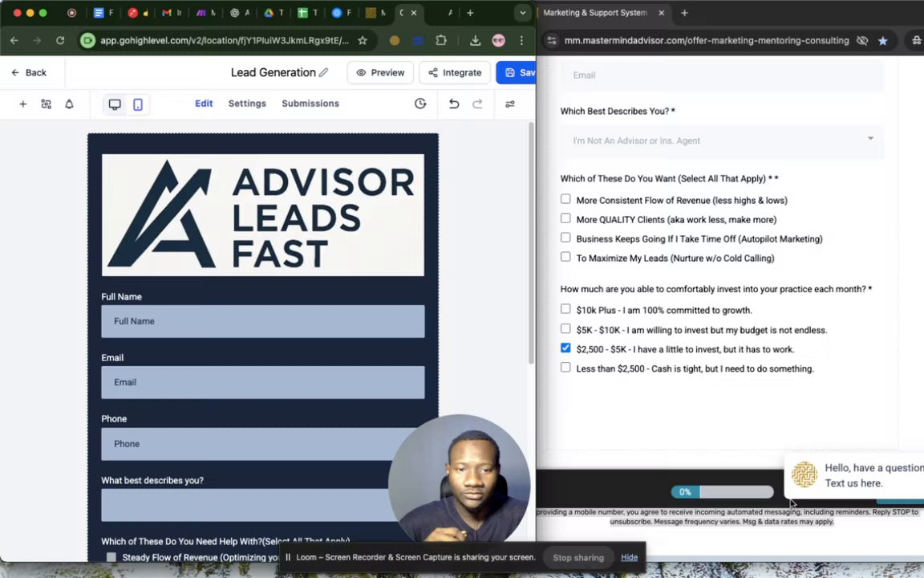Switch to the Google Drive tab
Screen dimensions: 924x578
click(x=274, y=12)
